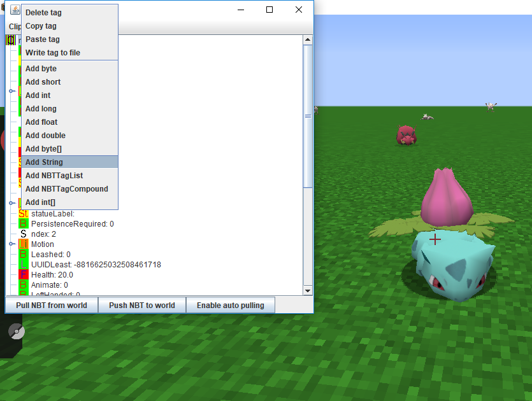Click the statueLabel string tag icon
This screenshot has height=401, width=532.
24,214
